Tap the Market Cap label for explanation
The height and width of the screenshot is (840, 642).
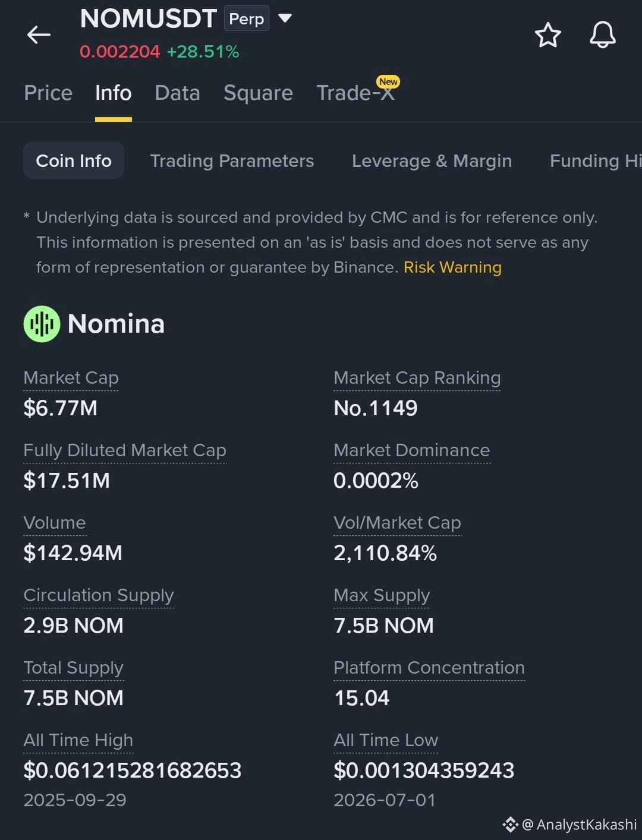71,378
